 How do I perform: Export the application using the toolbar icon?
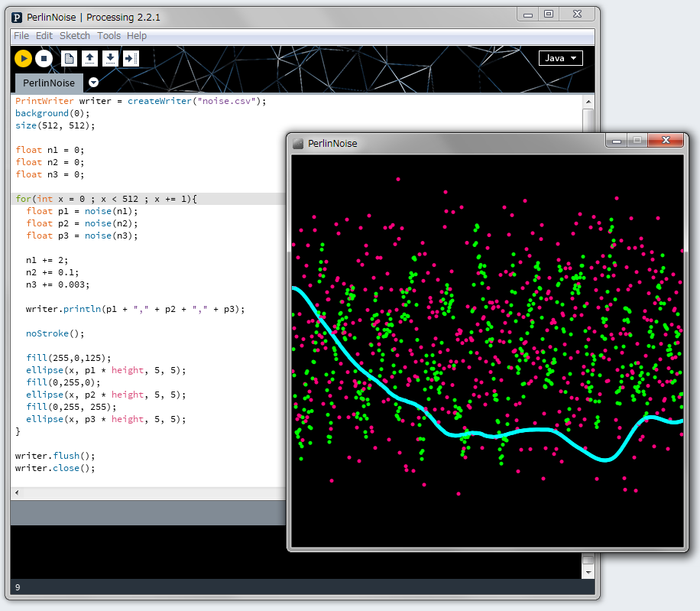click(x=131, y=58)
